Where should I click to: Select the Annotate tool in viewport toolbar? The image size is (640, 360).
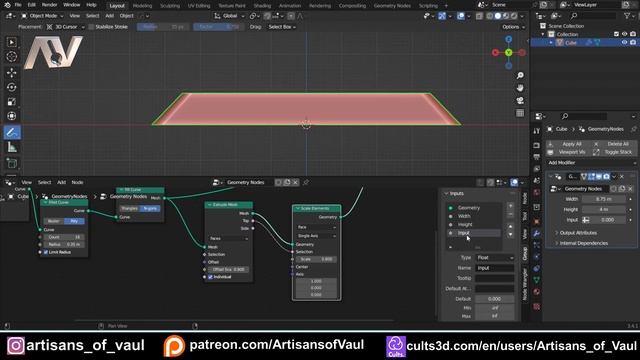click(12, 132)
